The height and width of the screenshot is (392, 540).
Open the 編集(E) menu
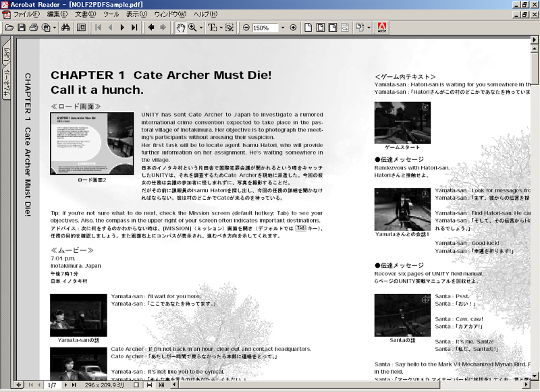(57, 14)
